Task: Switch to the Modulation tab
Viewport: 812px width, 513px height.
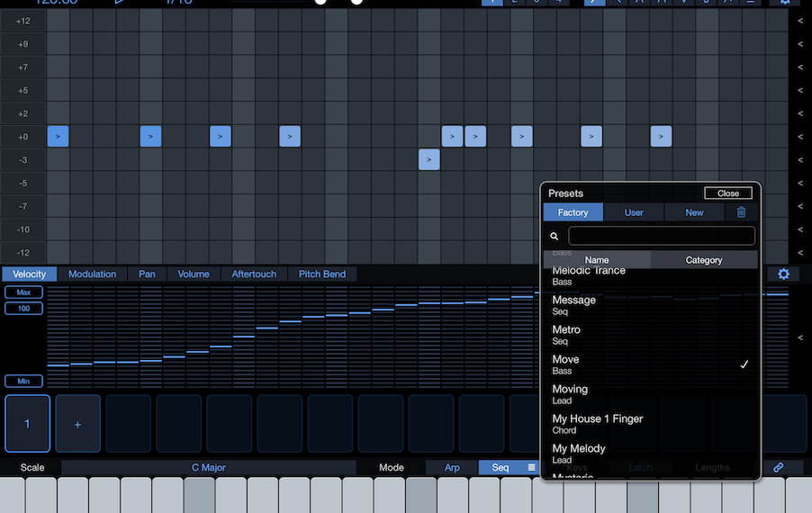Action: [92, 274]
